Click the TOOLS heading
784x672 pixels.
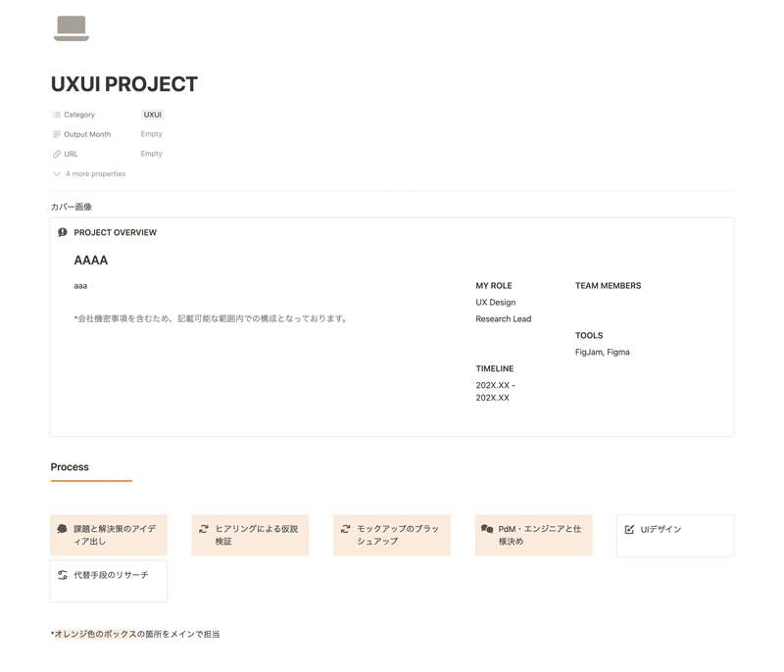589,335
